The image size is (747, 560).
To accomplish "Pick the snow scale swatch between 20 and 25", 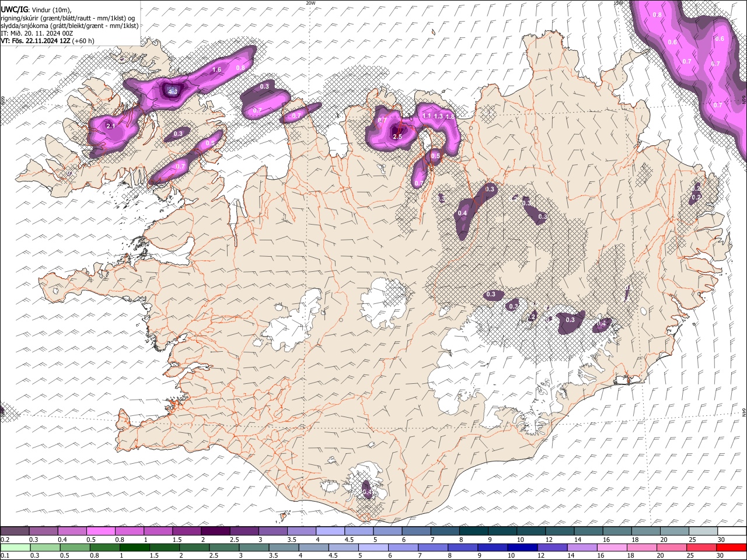I will coord(675,531).
